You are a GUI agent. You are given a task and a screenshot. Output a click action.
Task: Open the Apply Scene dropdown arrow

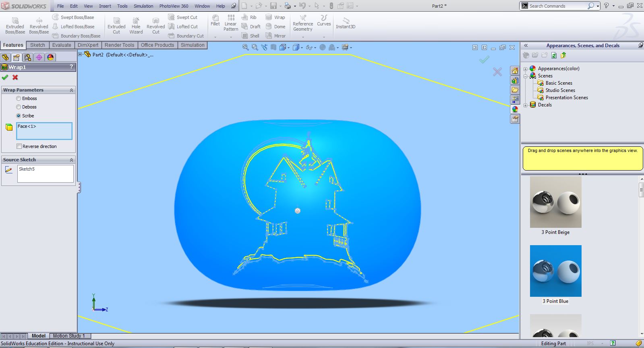(338, 48)
